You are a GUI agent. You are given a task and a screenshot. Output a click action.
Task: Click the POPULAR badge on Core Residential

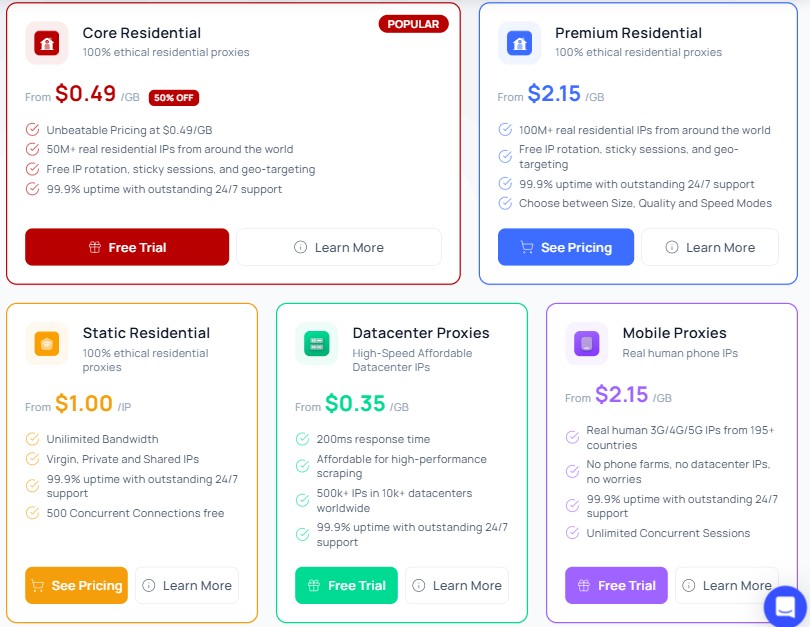coord(413,24)
